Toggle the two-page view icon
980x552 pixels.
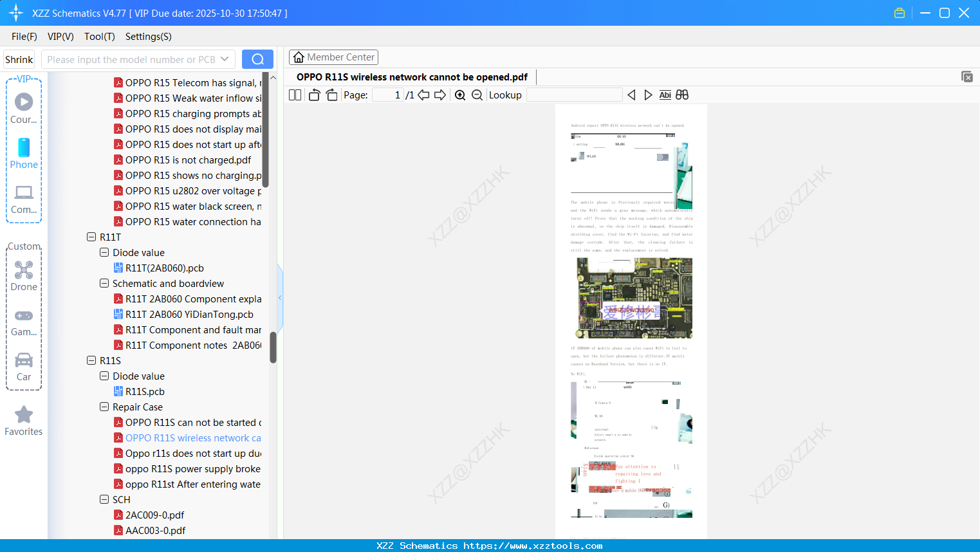click(295, 95)
